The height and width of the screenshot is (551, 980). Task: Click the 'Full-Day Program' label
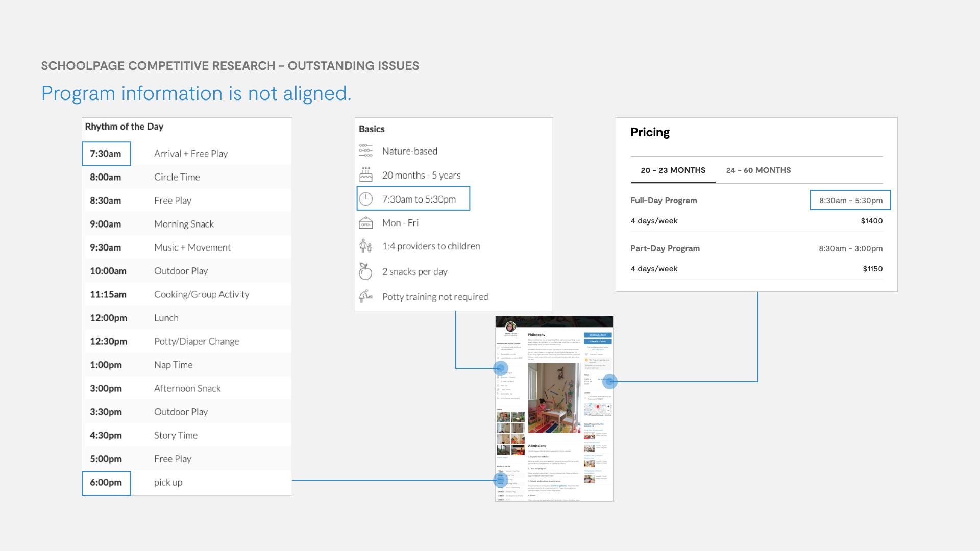[x=664, y=201]
